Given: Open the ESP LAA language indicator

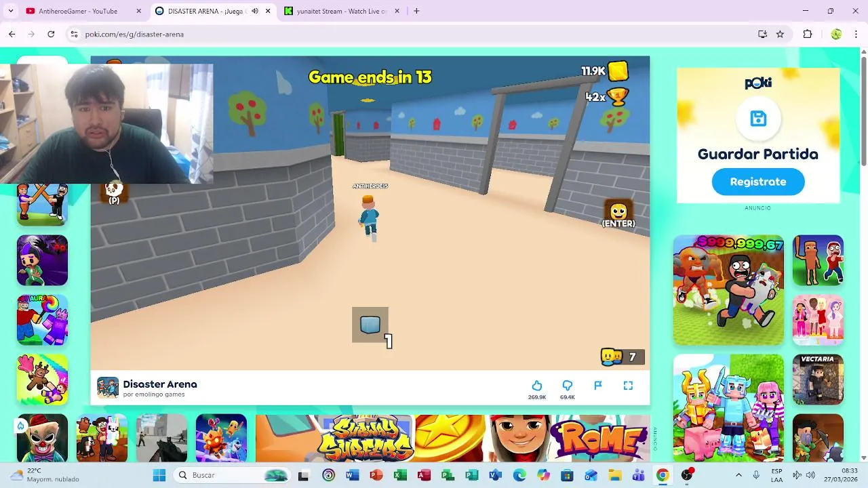Looking at the screenshot, I should pyautogui.click(x=776, y=475).
